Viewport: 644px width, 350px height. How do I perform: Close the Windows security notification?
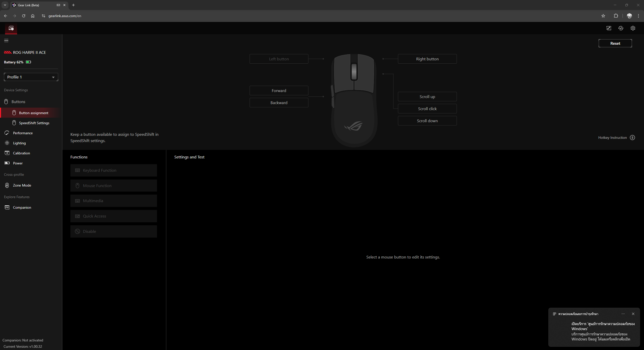point(633,314)
